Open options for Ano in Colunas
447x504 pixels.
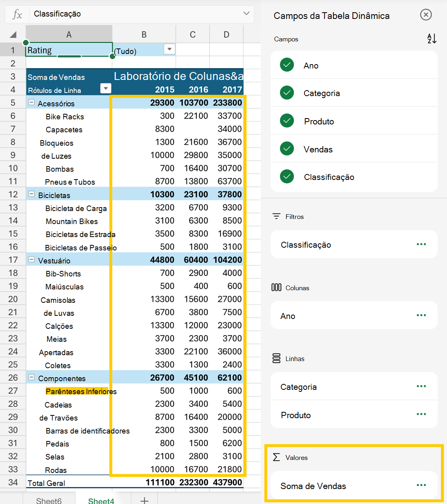click(x=421, y=315)
